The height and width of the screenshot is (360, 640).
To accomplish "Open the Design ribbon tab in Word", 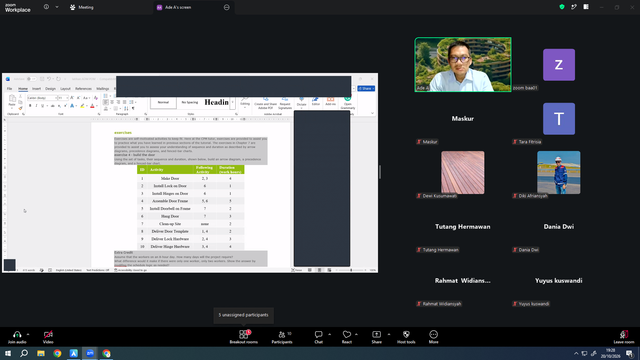I will [x=51, y=89].
